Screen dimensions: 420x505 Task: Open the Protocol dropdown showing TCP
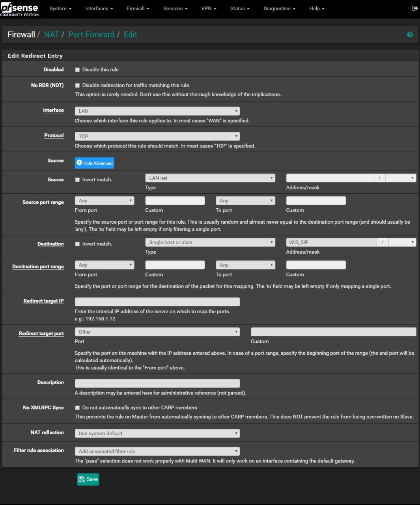point(157,137)
